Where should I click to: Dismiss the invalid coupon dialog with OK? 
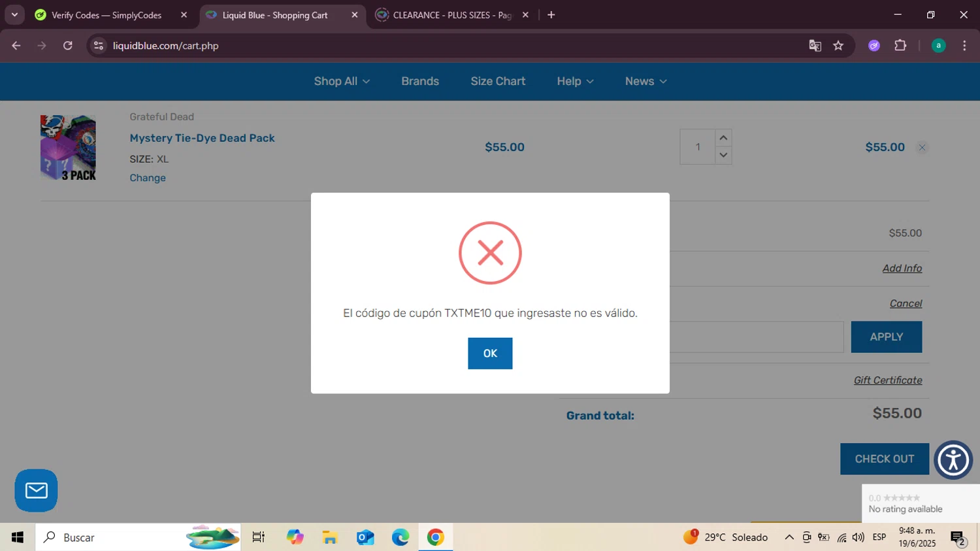click(x=490, y=354)
